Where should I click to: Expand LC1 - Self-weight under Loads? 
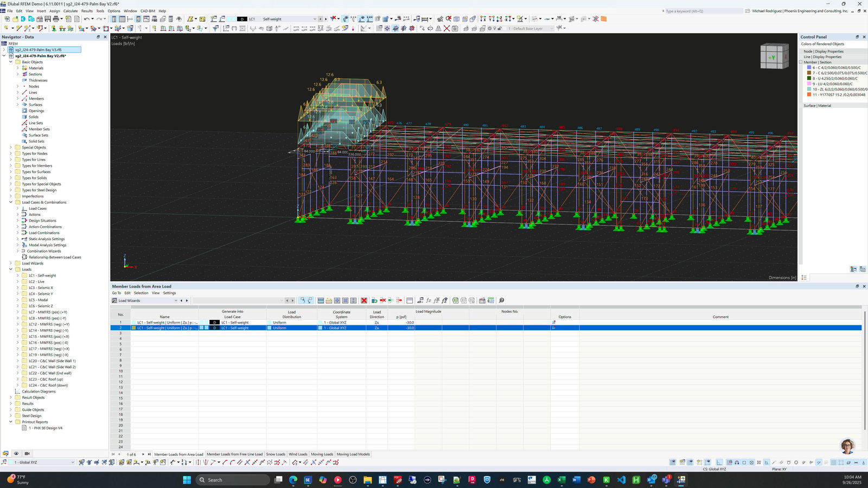coord(17,275)
